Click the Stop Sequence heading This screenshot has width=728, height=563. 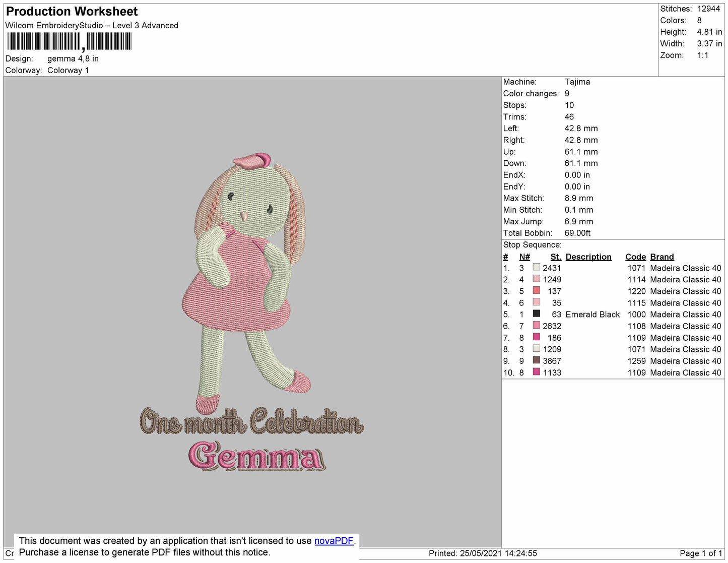(x=532, y=244)
